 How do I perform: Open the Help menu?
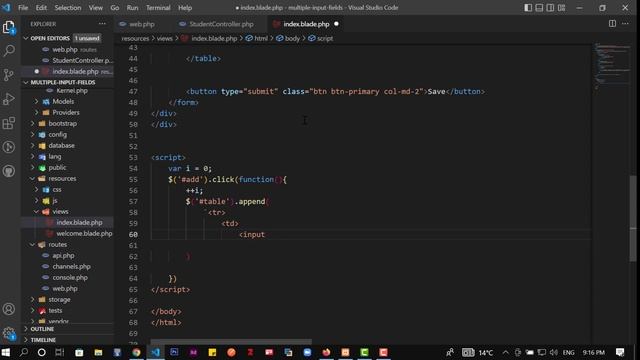point(185,8)
